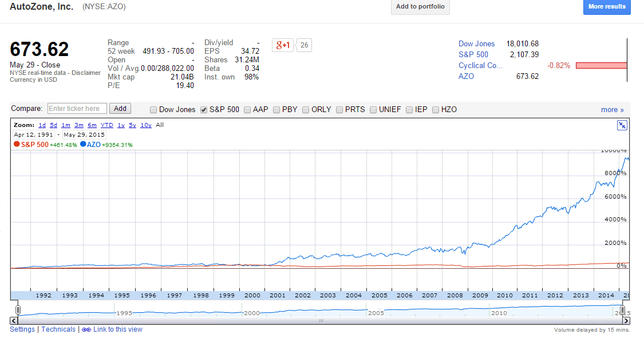Click the end date field May 29, 2015
Viewport: 644px width, 342px height.
(x=84, y=134)
